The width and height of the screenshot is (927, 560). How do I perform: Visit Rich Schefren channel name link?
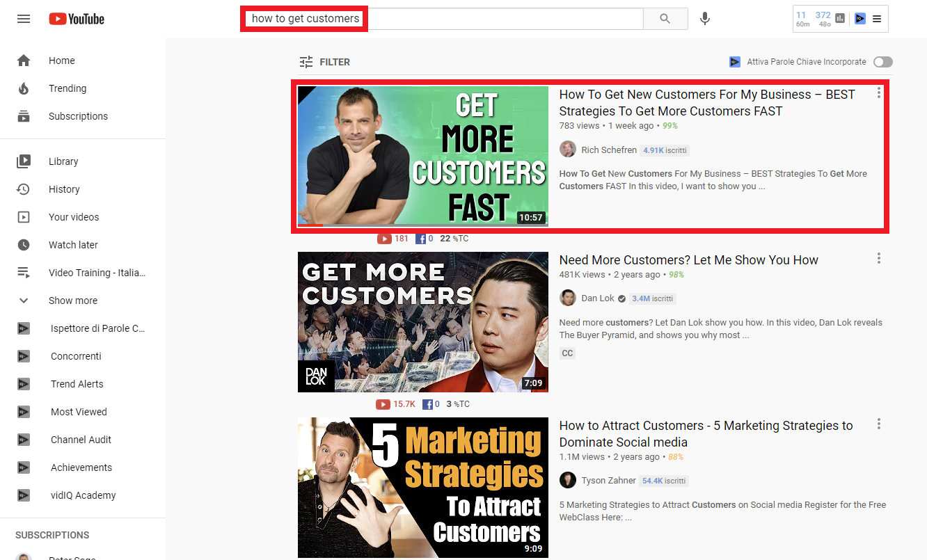click(609, 150)
